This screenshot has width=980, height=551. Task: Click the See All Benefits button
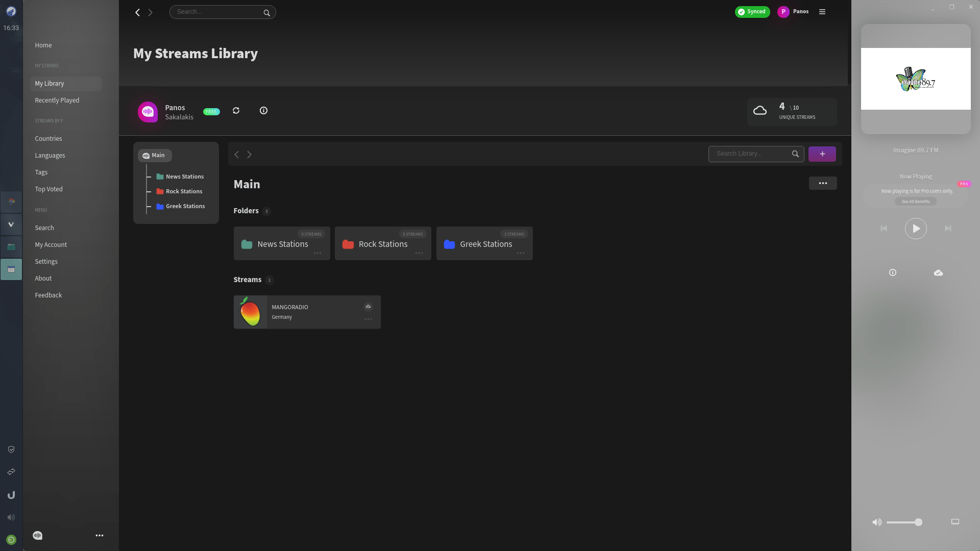point(915,202)
